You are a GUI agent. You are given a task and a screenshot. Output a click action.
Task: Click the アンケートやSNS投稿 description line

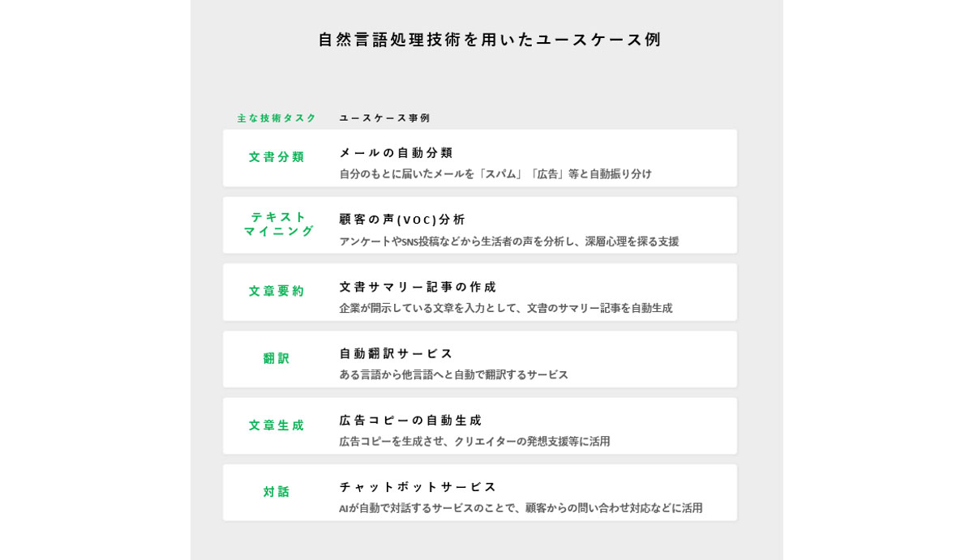click(x=509, y=241)
